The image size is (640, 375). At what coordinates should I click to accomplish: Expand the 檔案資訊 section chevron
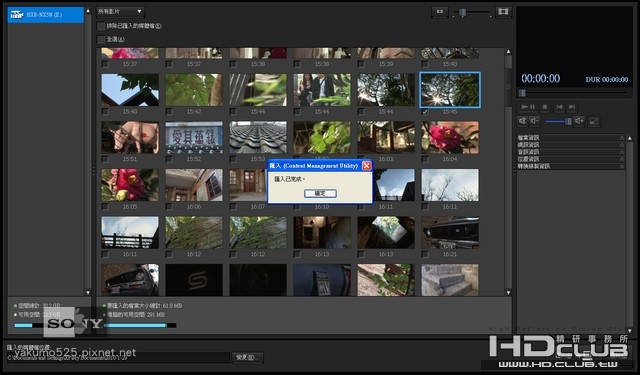tap(622, 138)
